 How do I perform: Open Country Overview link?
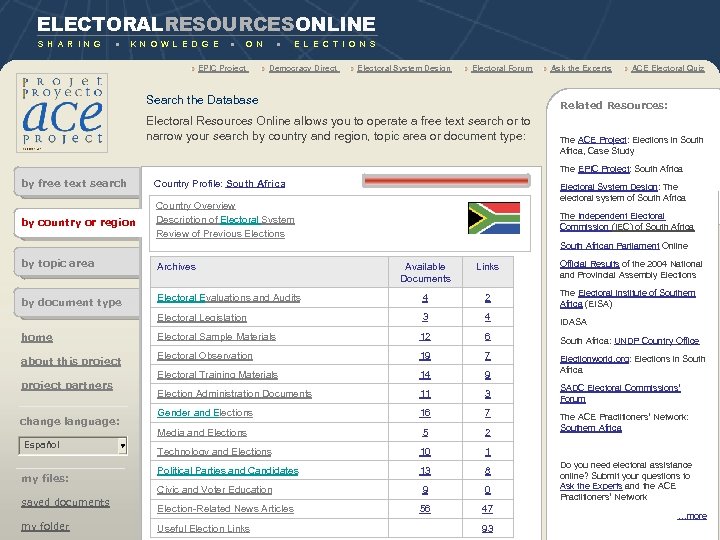196,206
